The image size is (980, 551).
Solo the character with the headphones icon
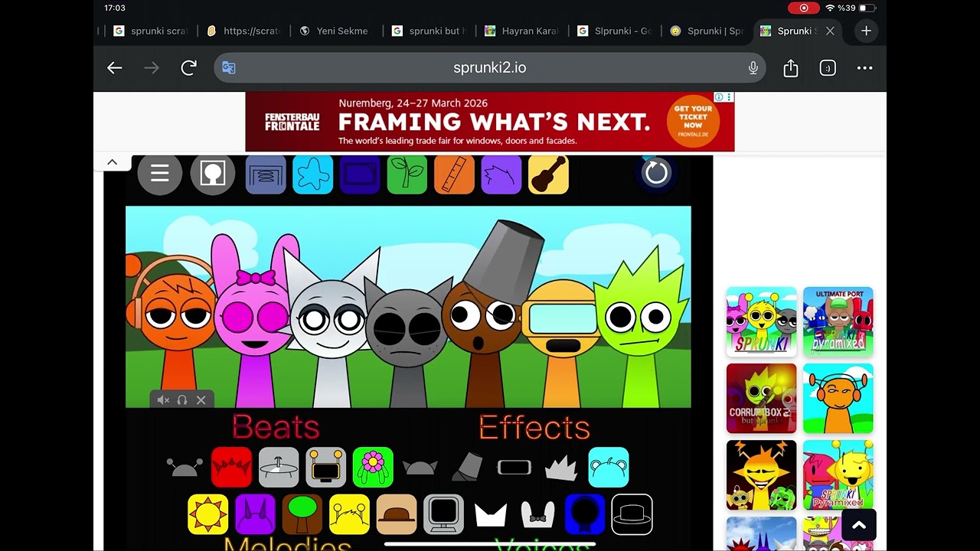182,400
